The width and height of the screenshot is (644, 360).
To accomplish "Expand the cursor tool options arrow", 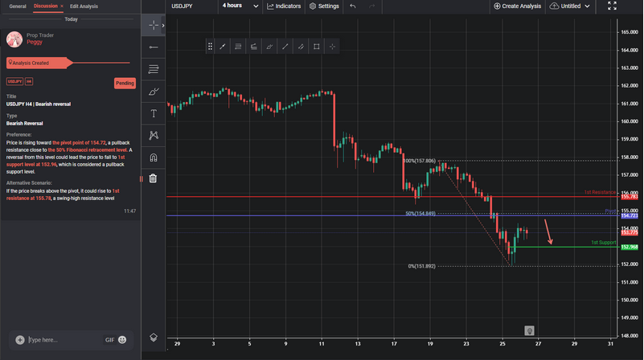I will tap(163, 26).
